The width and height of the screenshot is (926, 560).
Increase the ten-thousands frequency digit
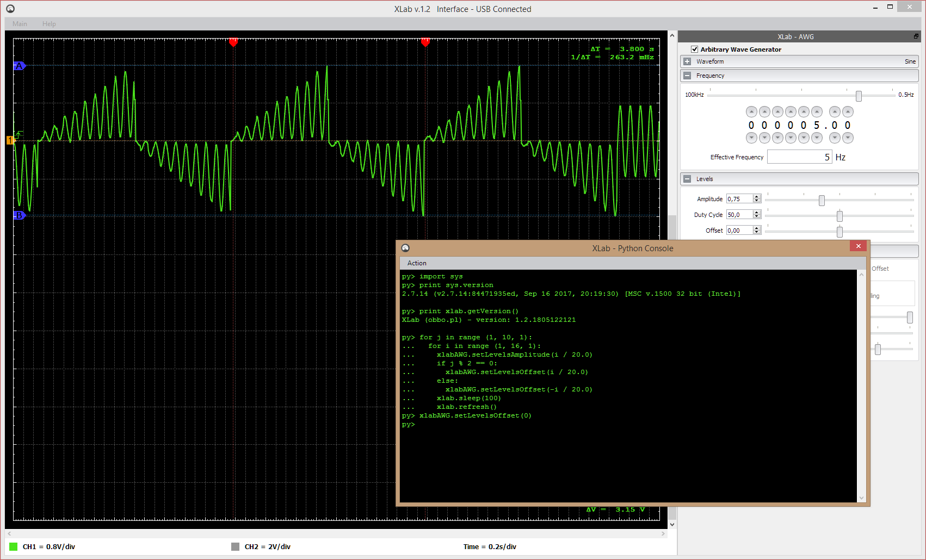tap(764, 112)
